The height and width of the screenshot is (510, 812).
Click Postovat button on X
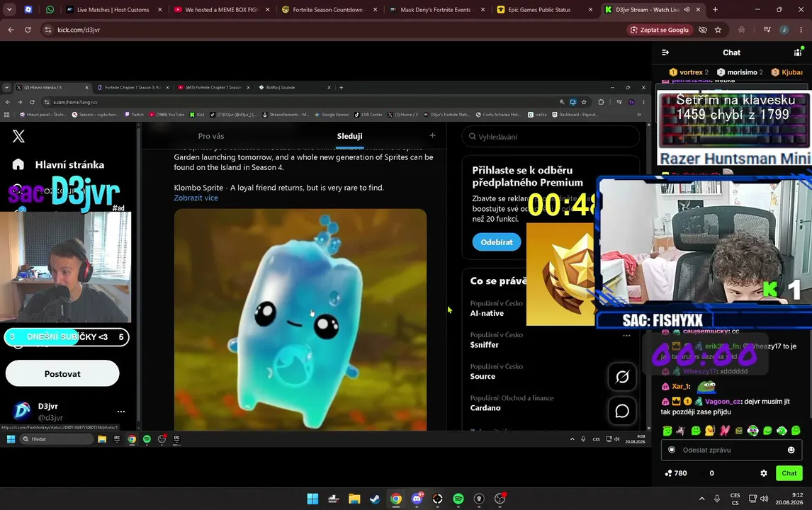coord(62,373)
